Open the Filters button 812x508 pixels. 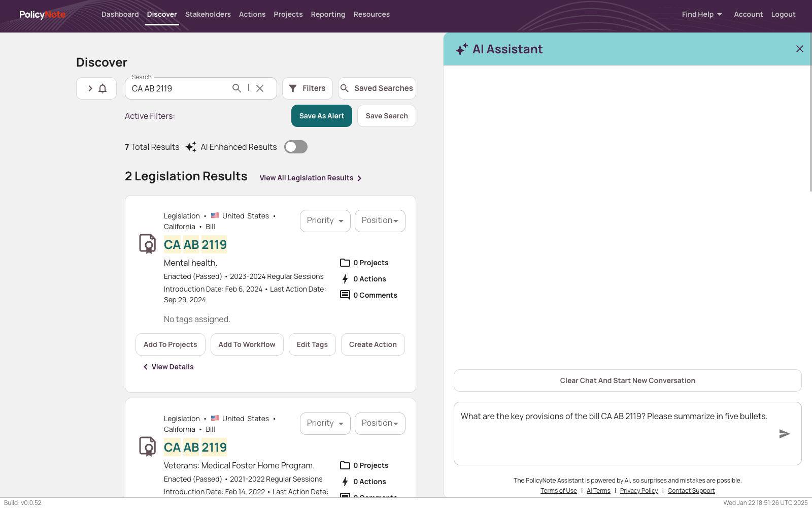pyautogui.click(x=308, y=88)
